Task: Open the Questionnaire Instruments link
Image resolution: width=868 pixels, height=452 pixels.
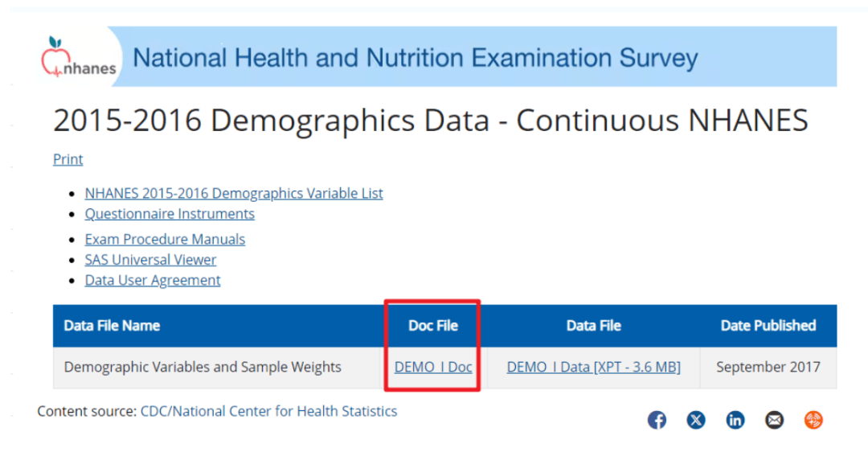Action: pyautogui.click(x=170, y=214)
